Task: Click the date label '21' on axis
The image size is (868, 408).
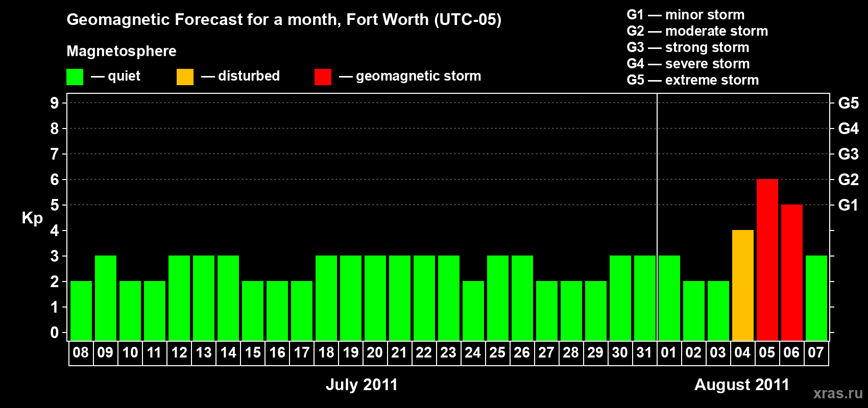Action: pyautogui.click(x=399, y=353)
